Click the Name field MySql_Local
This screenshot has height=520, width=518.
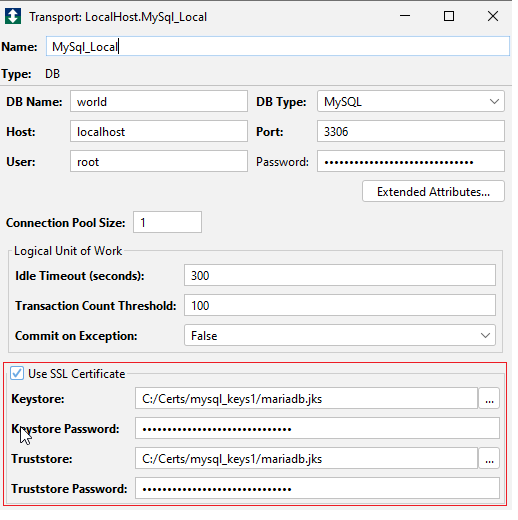tap(278, 46)
